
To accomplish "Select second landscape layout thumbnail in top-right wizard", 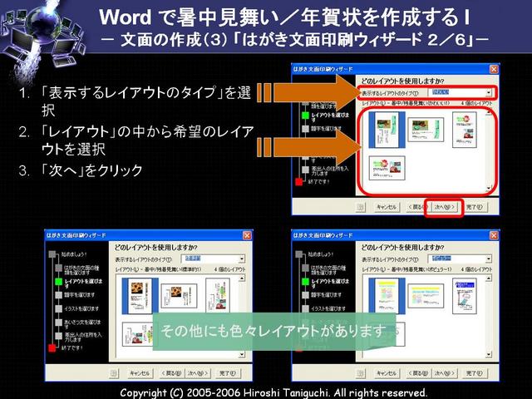I will (x=426, y=130).
